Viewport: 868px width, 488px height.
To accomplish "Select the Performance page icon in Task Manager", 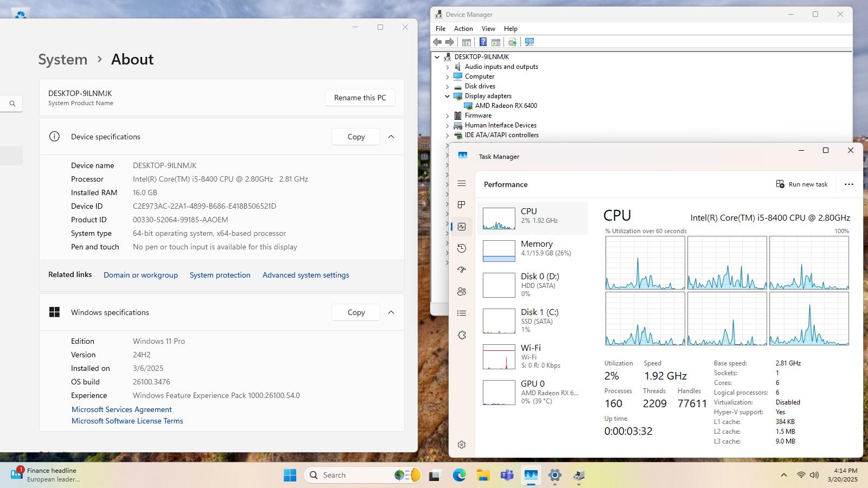I will 462,227.
